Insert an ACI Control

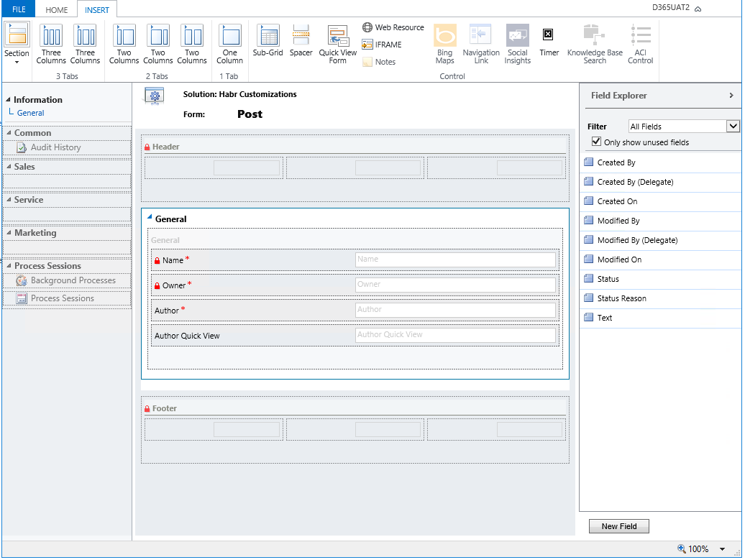[x=640, y=43]
